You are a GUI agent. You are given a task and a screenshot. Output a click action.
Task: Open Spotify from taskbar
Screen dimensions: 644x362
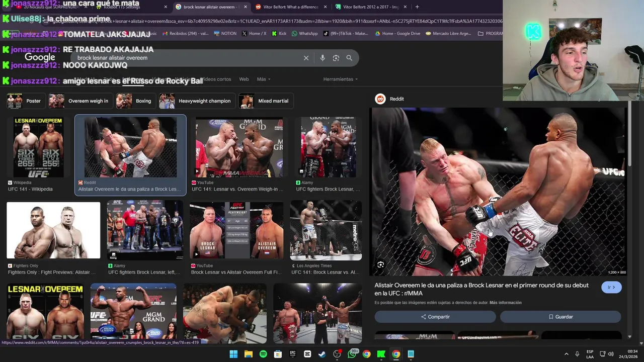[263, 354]
